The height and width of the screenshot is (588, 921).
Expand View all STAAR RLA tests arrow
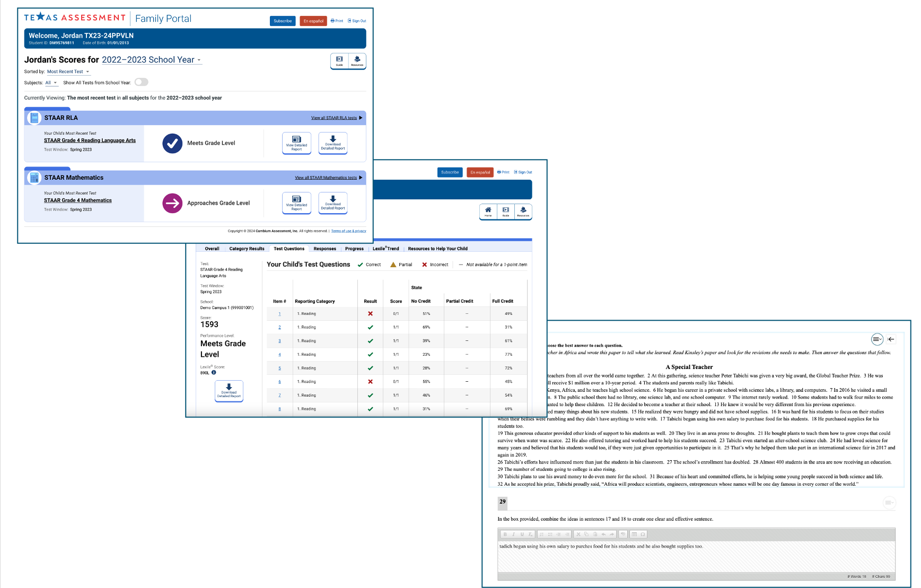(361, 118)
